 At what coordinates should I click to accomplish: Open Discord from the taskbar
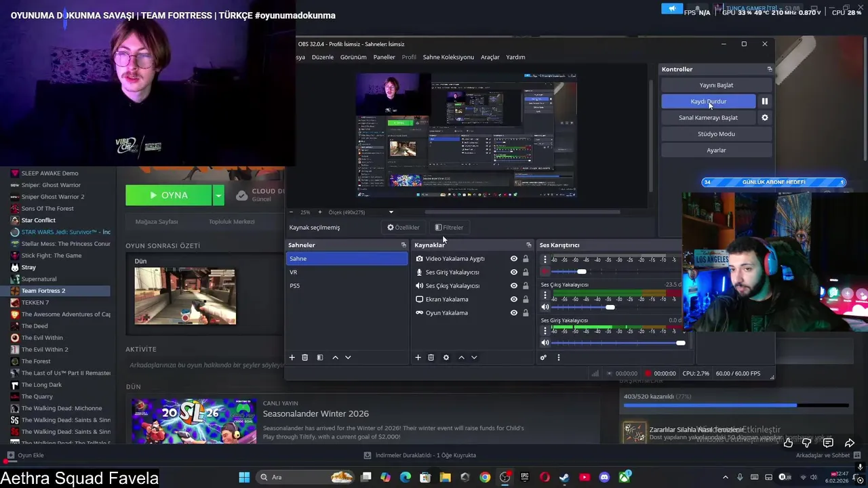pos(604,477)
